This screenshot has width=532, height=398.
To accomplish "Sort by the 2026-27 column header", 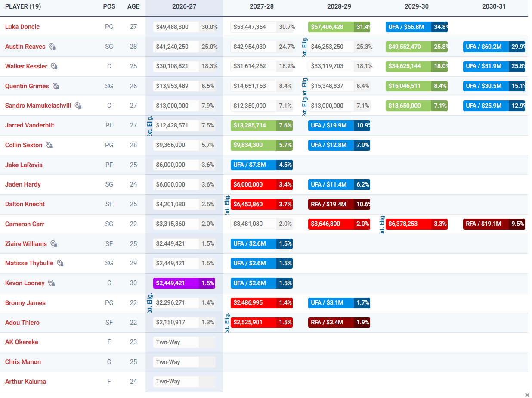I will pyautogui.click(x=184, y=7).
